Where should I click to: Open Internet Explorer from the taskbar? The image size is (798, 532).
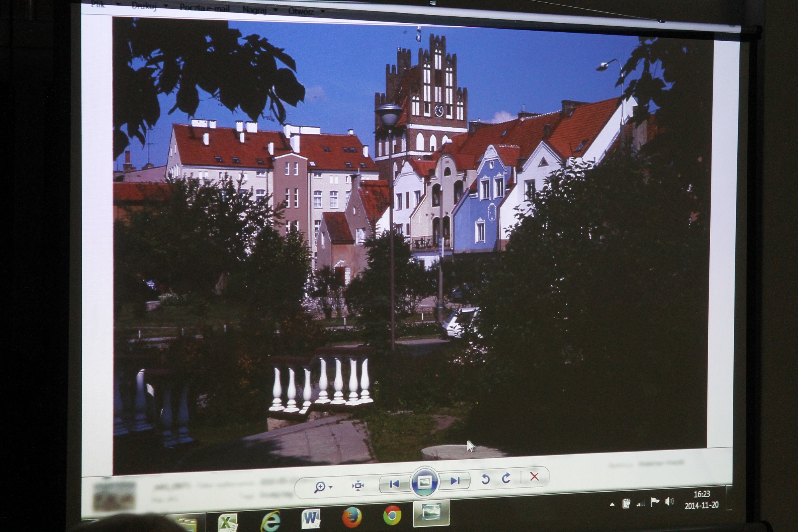(x=271, y=520)
